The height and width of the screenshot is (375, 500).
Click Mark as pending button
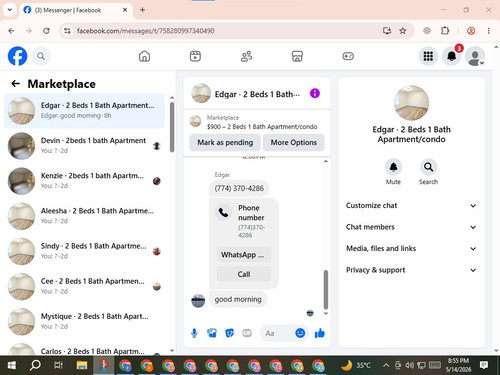point(225,142)
